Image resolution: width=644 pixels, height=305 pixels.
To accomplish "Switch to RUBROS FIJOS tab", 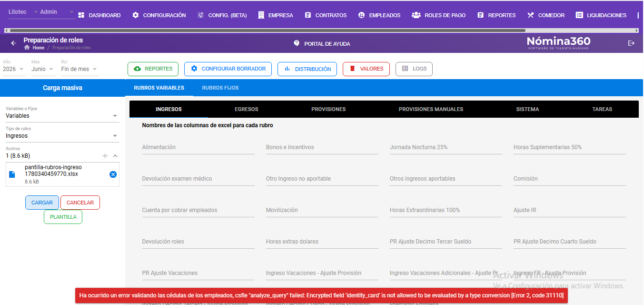I will (220, 88).
